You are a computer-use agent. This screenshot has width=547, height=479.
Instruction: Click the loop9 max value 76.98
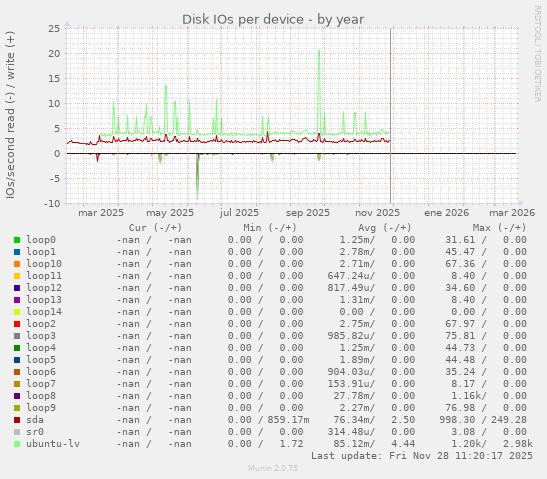(460, 407)
